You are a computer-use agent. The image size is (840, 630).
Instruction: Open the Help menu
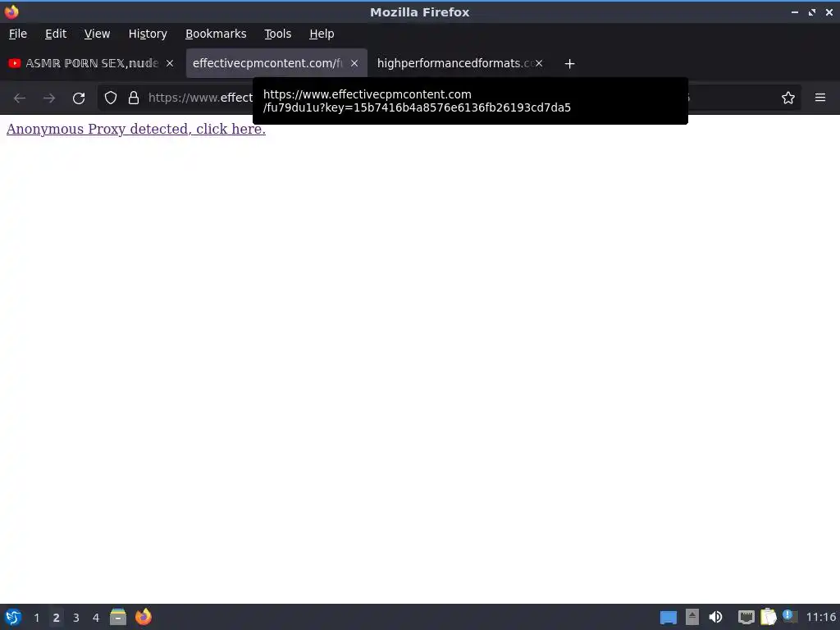322,34
